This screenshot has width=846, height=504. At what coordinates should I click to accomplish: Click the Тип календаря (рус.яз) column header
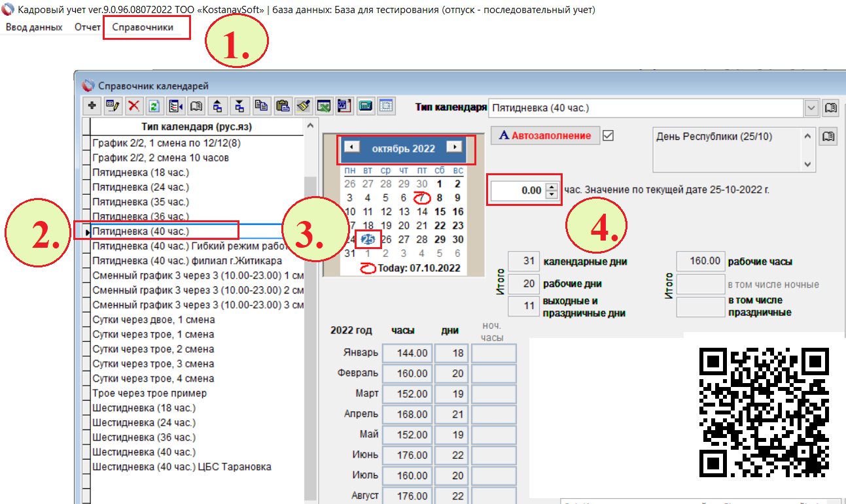(197, 127)
